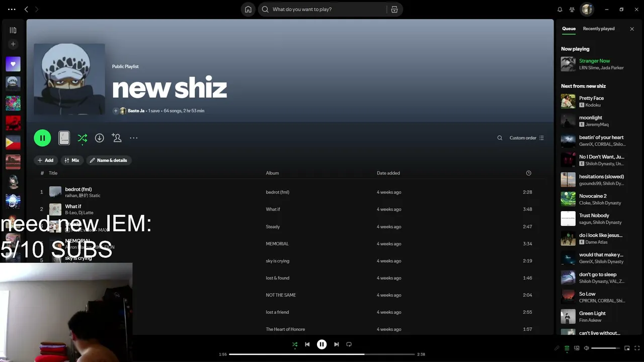Toggle shuffle for the new shiz playlist
Image resolution: width=644 pixels, height=362 pixels.
pyautogui.click(x=83, y=138)
